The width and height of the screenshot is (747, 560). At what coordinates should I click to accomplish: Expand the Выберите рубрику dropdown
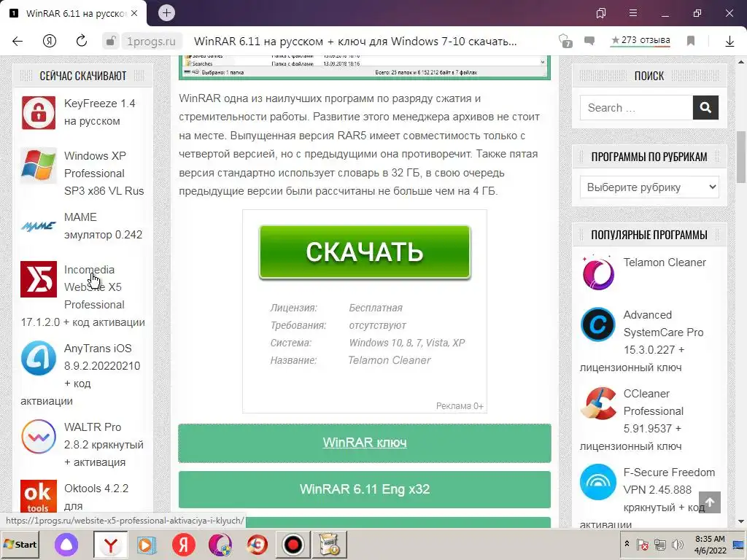(x=649, y=187)
